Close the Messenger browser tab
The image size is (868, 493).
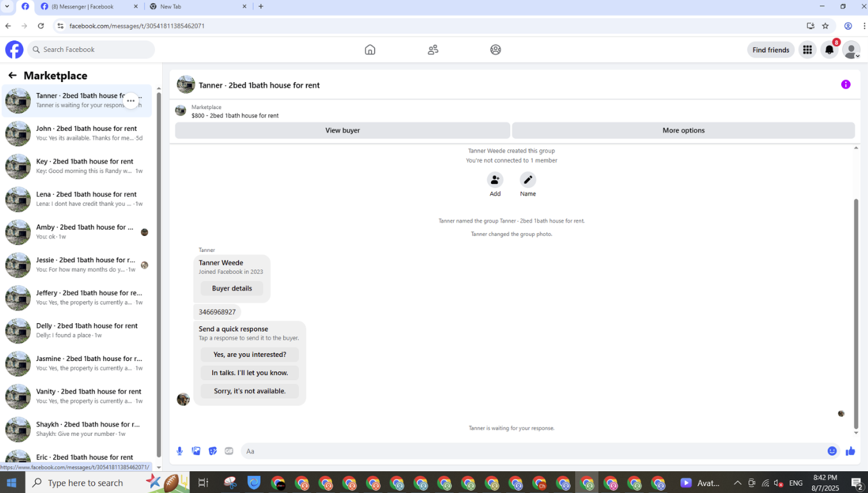point(136,6)
